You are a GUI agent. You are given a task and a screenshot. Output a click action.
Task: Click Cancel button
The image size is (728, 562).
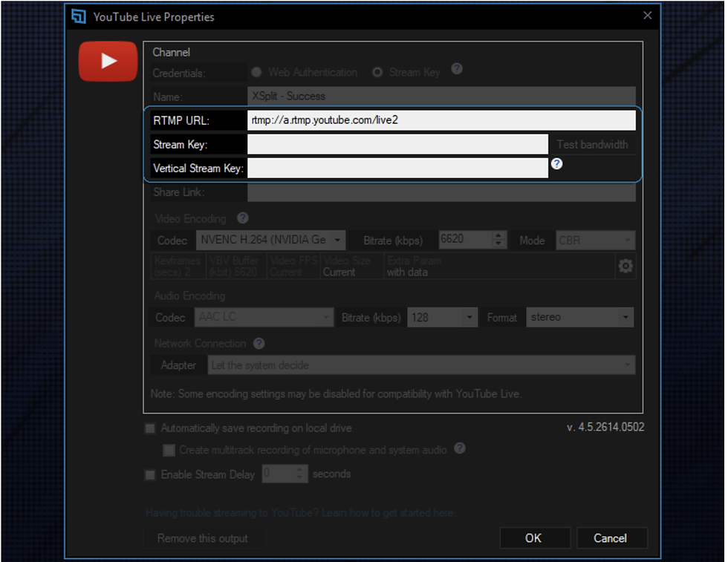[611, 538]
